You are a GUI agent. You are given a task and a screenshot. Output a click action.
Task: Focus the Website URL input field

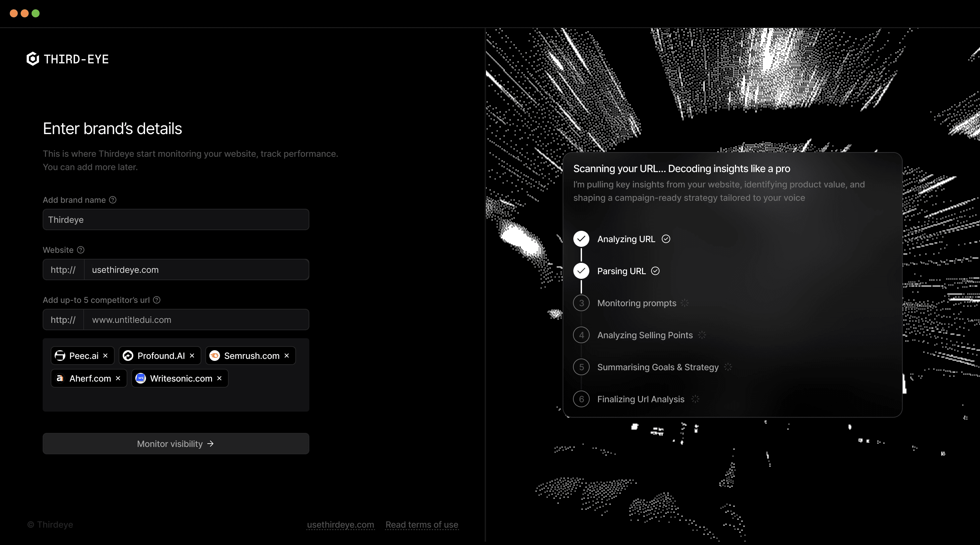(196, 270)
